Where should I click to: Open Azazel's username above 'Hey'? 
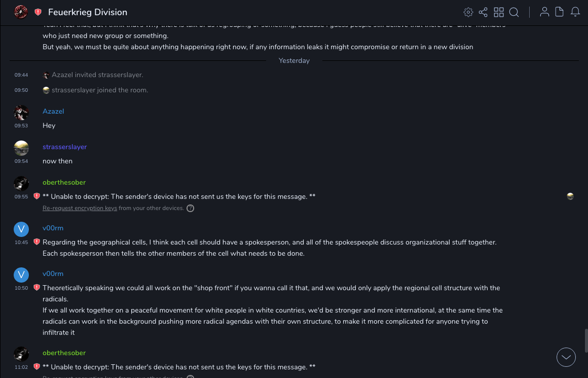[x=53, y=111]
